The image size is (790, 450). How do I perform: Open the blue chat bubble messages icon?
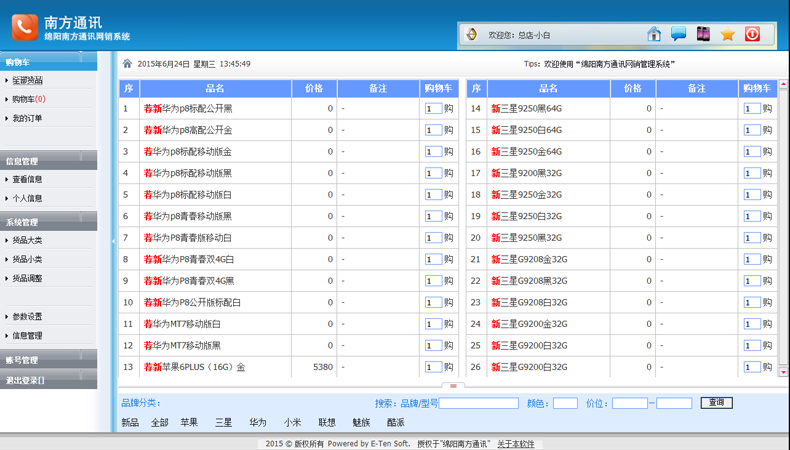[678, 34]
